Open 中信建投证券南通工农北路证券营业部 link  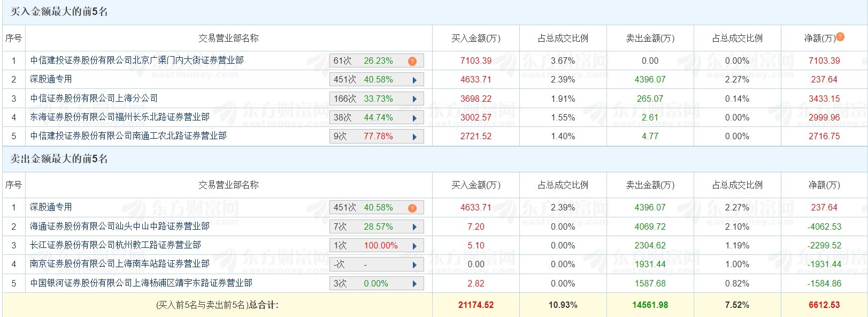pyautogui.click(x=128, y=135)
